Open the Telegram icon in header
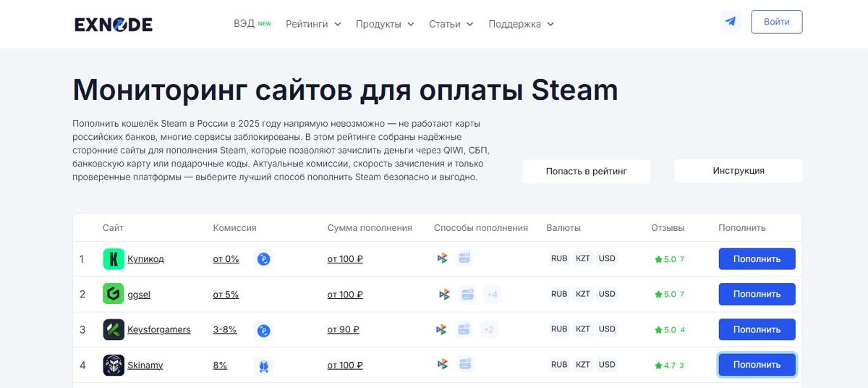This screenshot has height=388, width=868. click(731, 22)
